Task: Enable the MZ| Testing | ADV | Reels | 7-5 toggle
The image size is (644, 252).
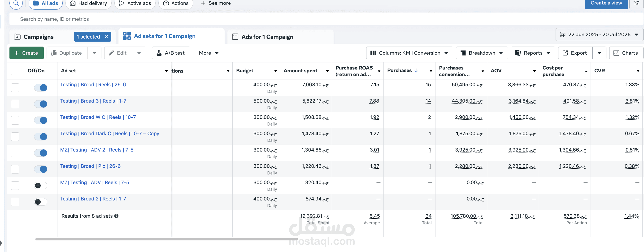Action: click(x=41, y=186)
